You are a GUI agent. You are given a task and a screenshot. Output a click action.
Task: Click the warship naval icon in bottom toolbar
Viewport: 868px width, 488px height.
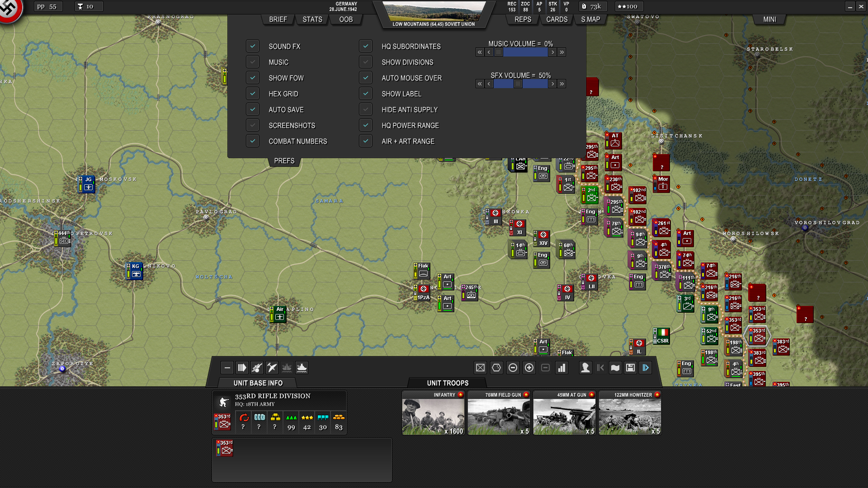click(x=302, y=368)
